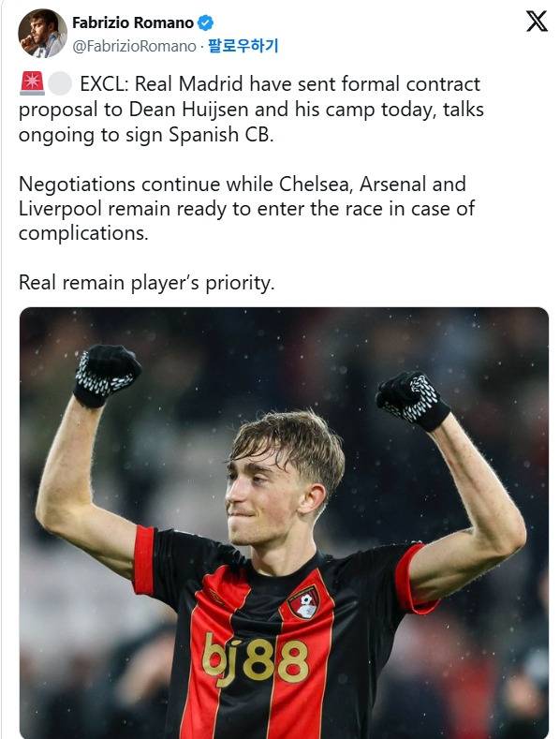Open the attached player photo
The width and height of the screenshot is (560, 739).
(x=284, y=523)
